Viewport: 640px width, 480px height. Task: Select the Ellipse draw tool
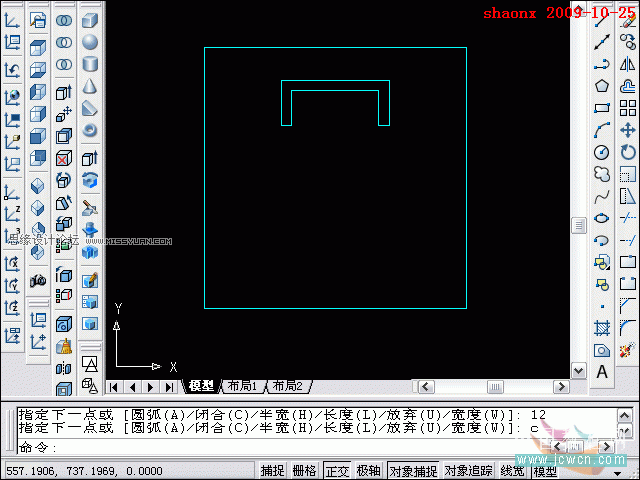pos(602,218)
